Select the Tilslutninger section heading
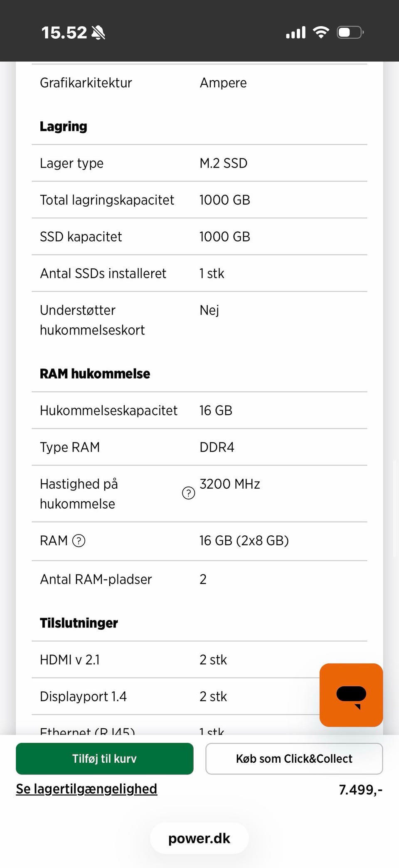The width and height of the screenshot is (399, 868). point(79,623)
